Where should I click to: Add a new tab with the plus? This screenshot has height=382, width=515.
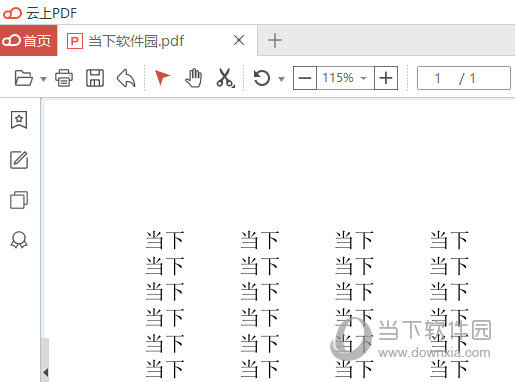(x=275, y=41)
